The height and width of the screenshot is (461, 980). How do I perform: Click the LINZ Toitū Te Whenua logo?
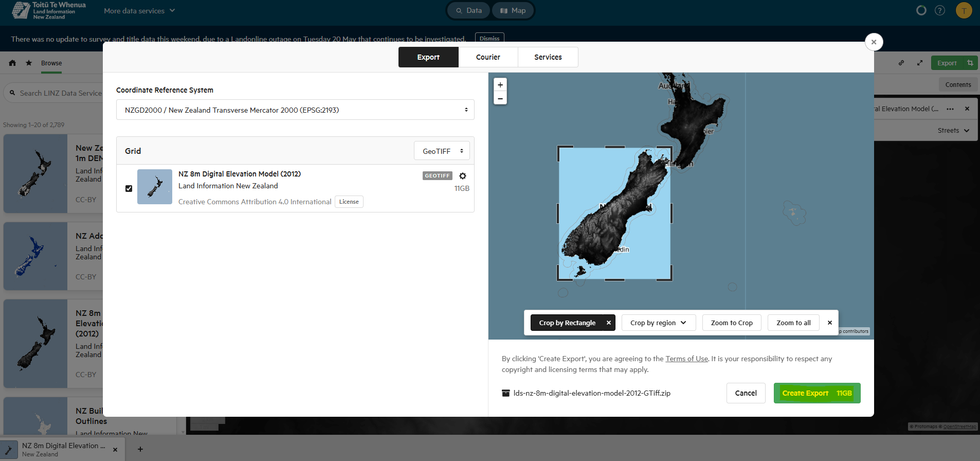(49, 10)
